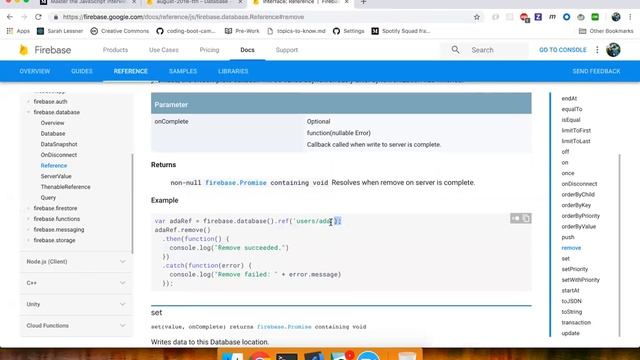Image resolution: width=640 pixels, height=360 pixels.
Task: Open the Products menu
Action: (115, 50)
